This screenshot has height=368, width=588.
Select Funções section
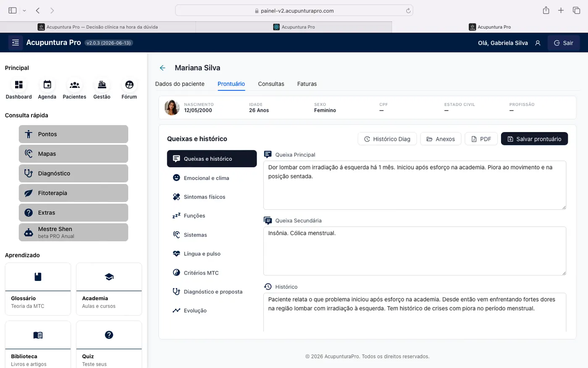212,216
